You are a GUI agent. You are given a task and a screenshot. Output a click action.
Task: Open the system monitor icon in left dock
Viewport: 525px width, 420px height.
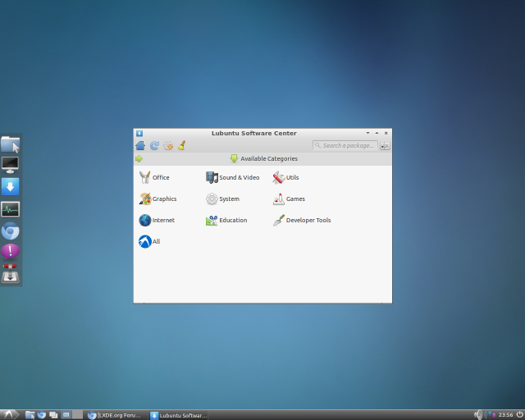click(10, 210)
